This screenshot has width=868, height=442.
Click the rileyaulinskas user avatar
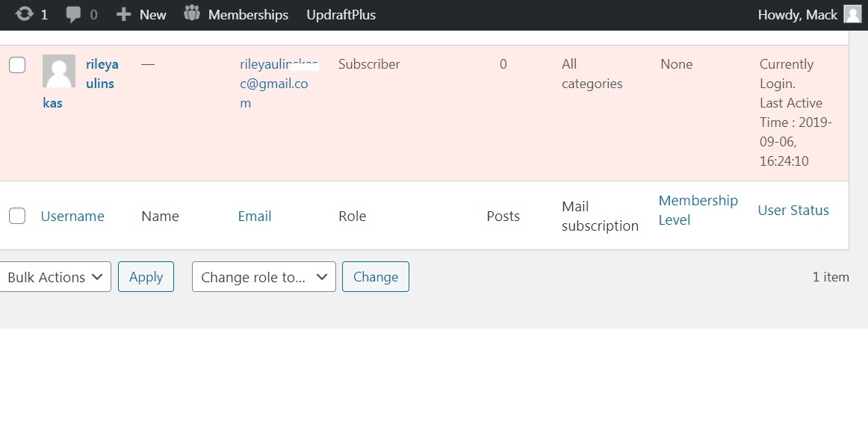click(x=58, y=71)
